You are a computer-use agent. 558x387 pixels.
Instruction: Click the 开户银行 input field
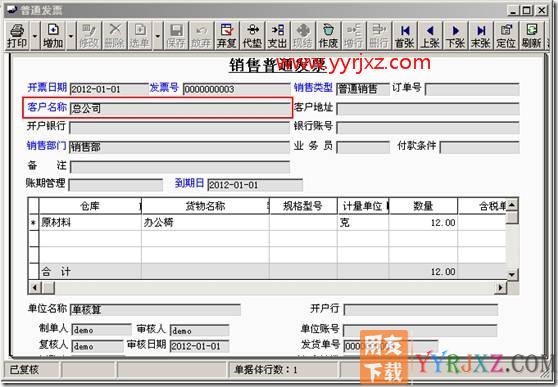pyautogui.click(x=180, y=127)
